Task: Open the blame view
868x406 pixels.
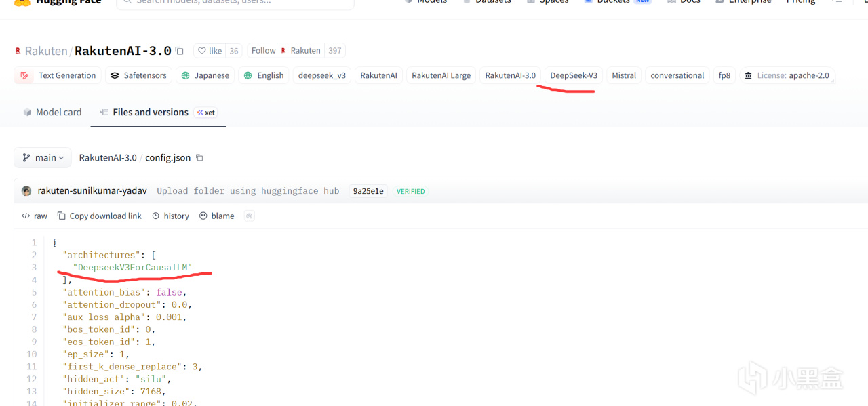Action: (x=217, y=216)
